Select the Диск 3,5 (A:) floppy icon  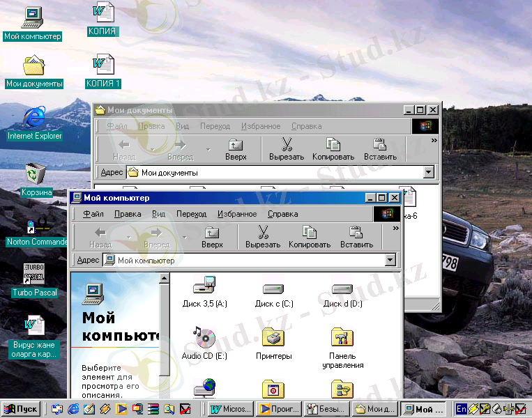tap(204, 286)
